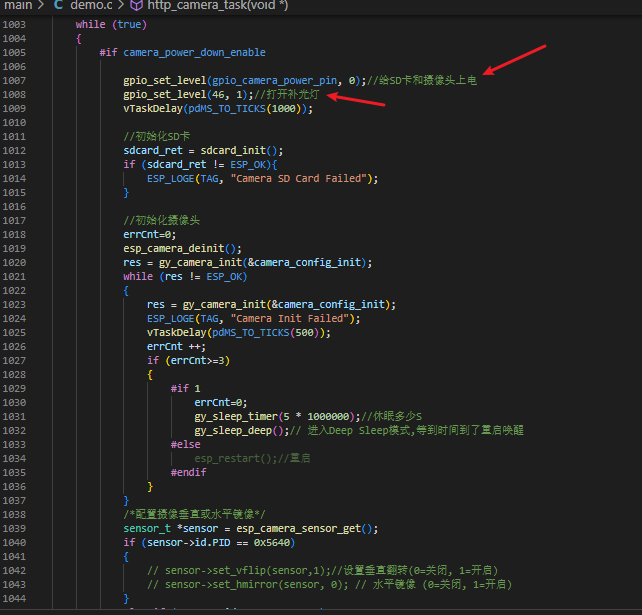Viewport: 642px width, 615px height.
Task: Click line number 1040 in gutter
Action: click(x=14, y=543)
